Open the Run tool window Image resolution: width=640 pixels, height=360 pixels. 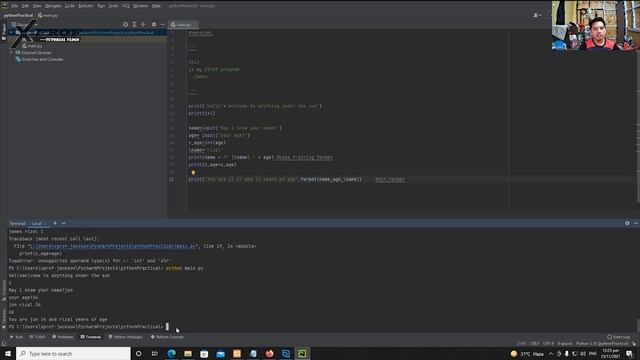(17, 337)
